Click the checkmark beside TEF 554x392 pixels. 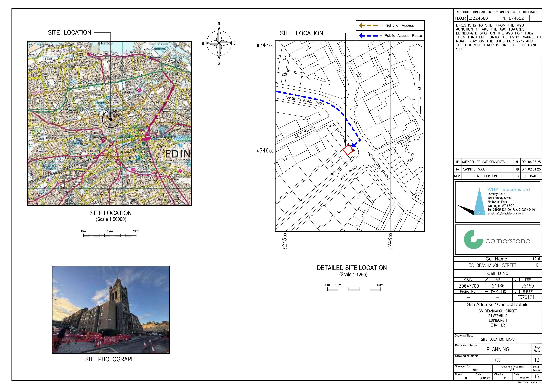pos(516,280)
